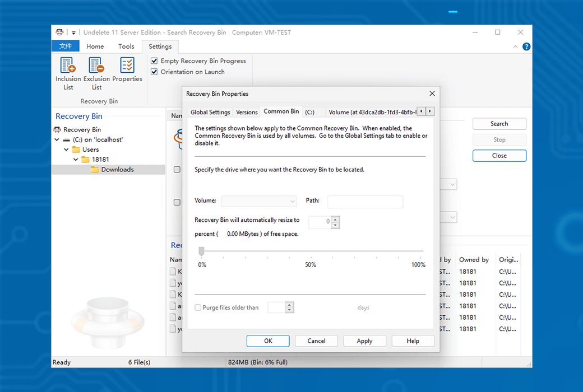Toggle Orientation on Launch checkbox
The image size is (583, 392).
(x=155, y=72)
